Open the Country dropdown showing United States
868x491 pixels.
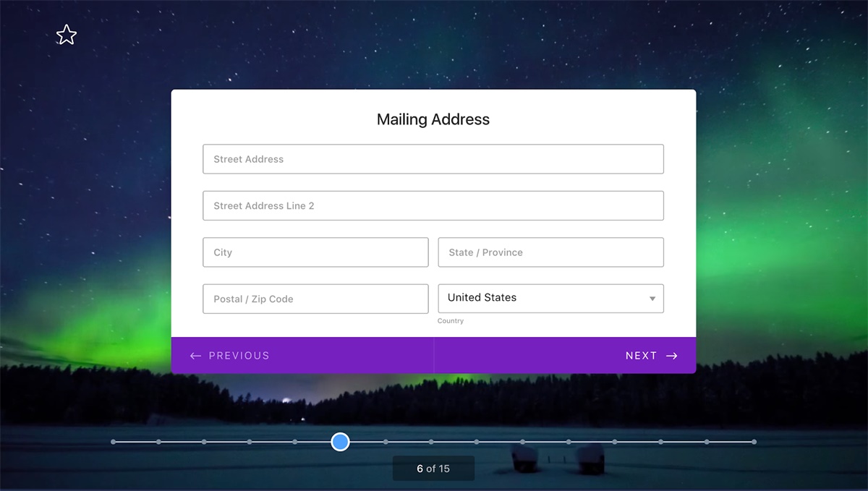click(550, 298)
